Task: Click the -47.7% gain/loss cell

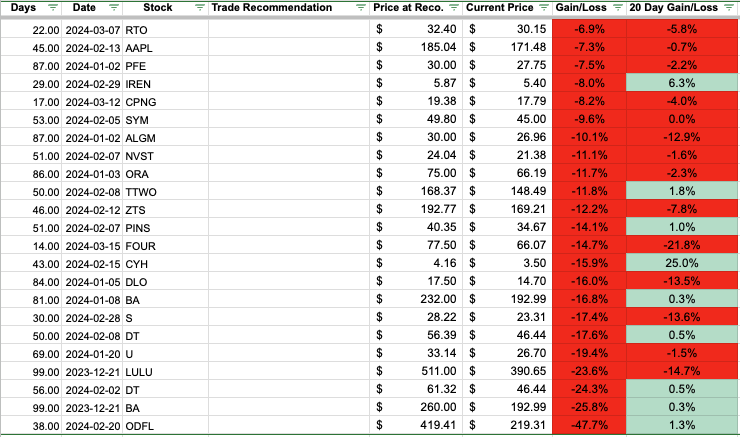Action: click(589, 425)
